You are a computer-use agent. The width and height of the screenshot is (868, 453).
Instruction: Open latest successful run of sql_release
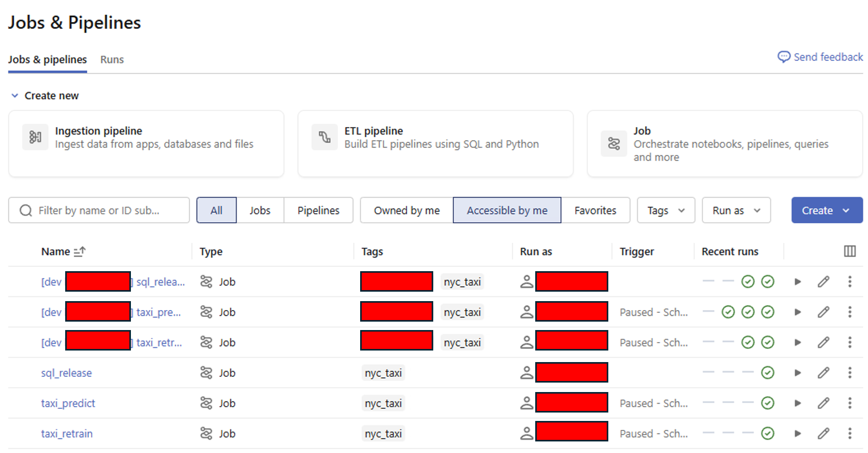tap(768, 373)
